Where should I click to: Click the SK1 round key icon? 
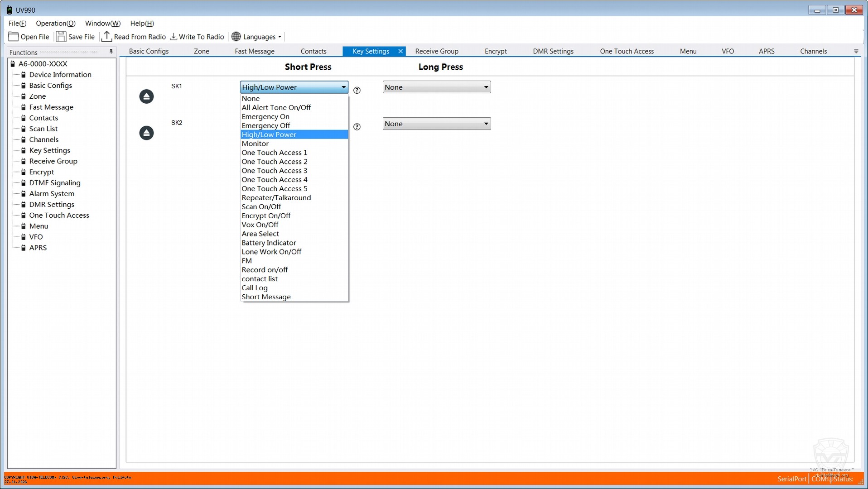146,96
